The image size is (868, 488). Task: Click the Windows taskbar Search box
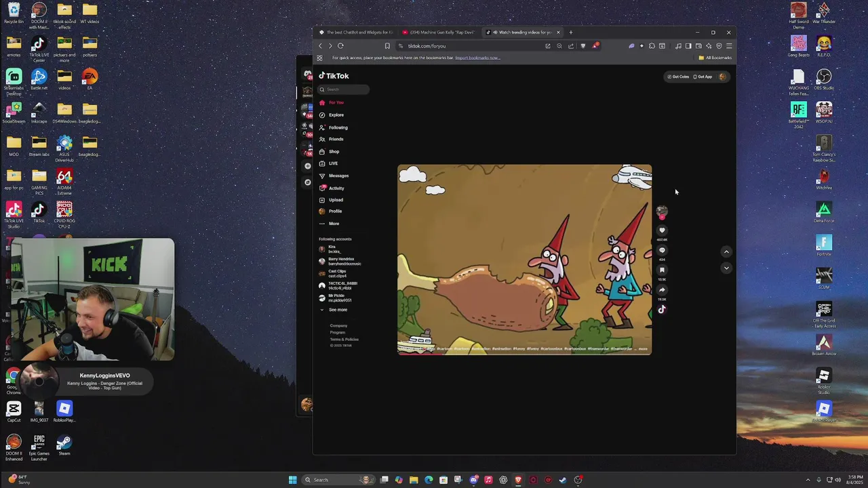[x=339, y=480]
